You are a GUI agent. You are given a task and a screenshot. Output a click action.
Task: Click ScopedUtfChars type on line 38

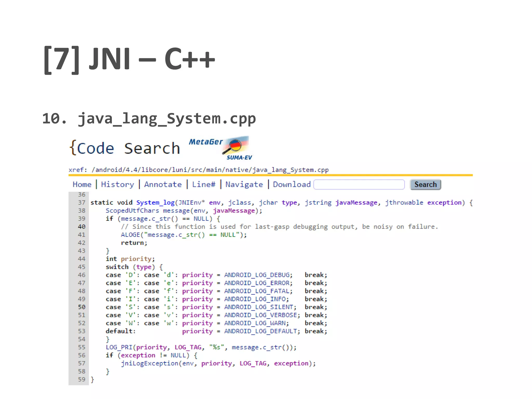coord(132,211)
